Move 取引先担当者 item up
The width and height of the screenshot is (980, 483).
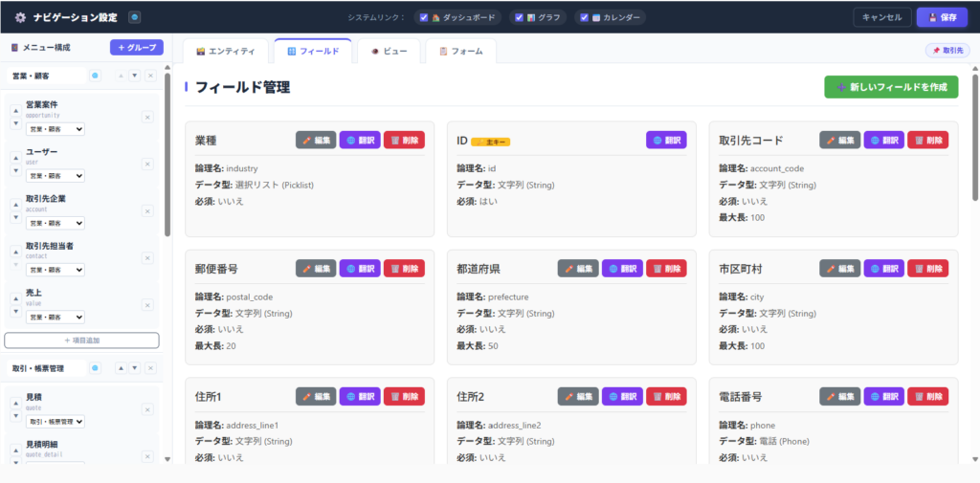click(x=15, y=252)
